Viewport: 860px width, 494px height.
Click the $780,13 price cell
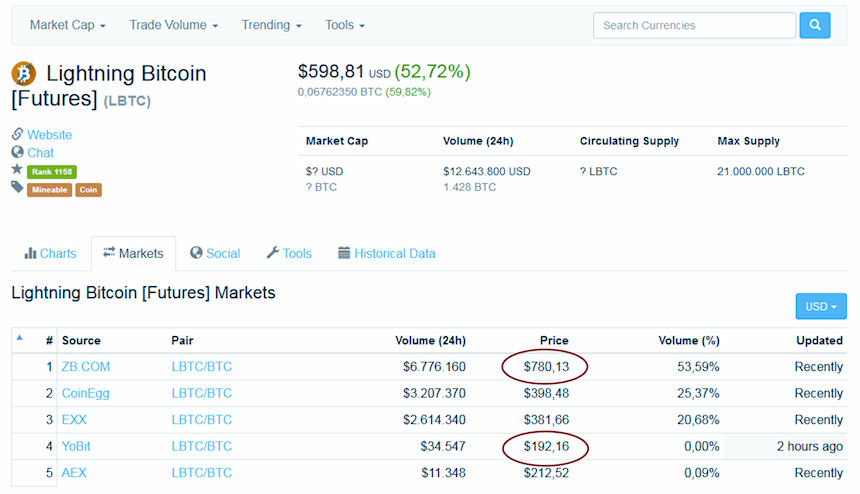546,367
